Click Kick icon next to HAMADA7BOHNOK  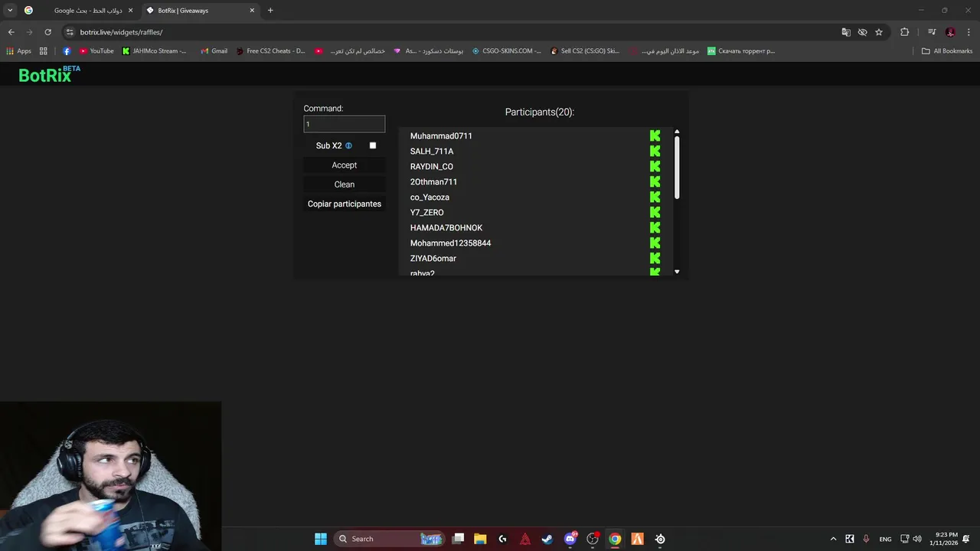(655, 228)
